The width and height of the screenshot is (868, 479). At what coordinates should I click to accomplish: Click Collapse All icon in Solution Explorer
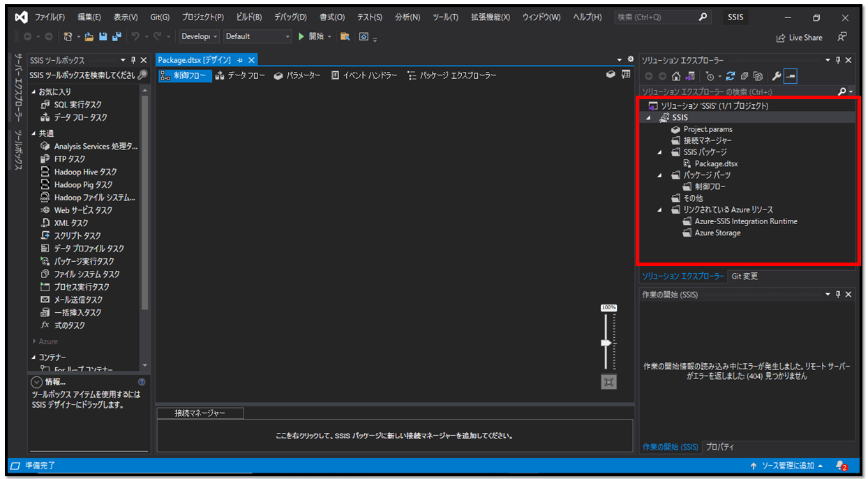[744, 76]
